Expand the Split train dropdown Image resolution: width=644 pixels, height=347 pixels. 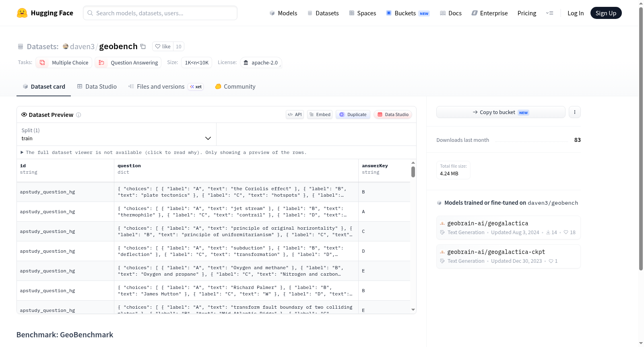click(116, 134)
